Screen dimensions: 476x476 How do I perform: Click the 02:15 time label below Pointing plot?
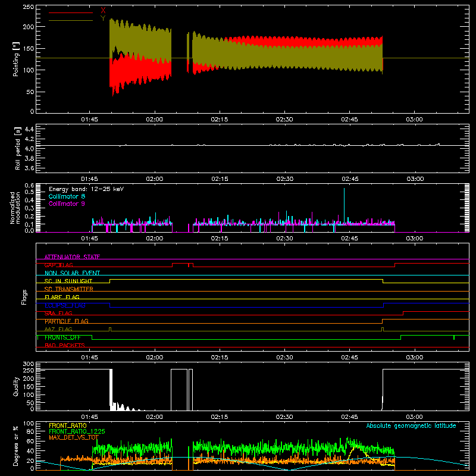pos(220,120)
